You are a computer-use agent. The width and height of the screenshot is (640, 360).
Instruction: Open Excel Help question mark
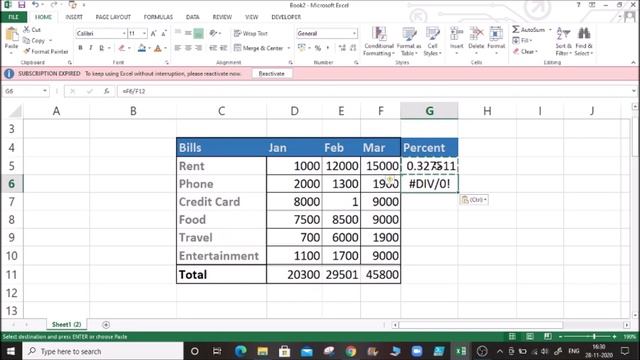pyautogui.click(x=578, y=5)
